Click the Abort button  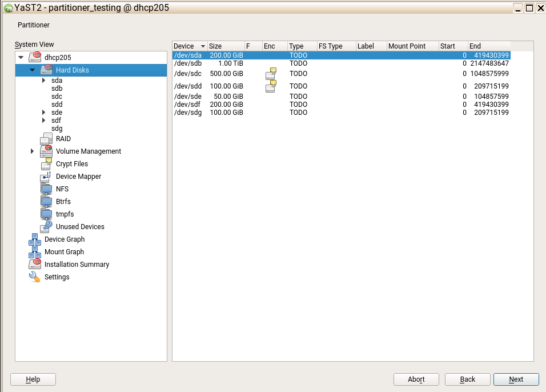click(x=416, y=379)
